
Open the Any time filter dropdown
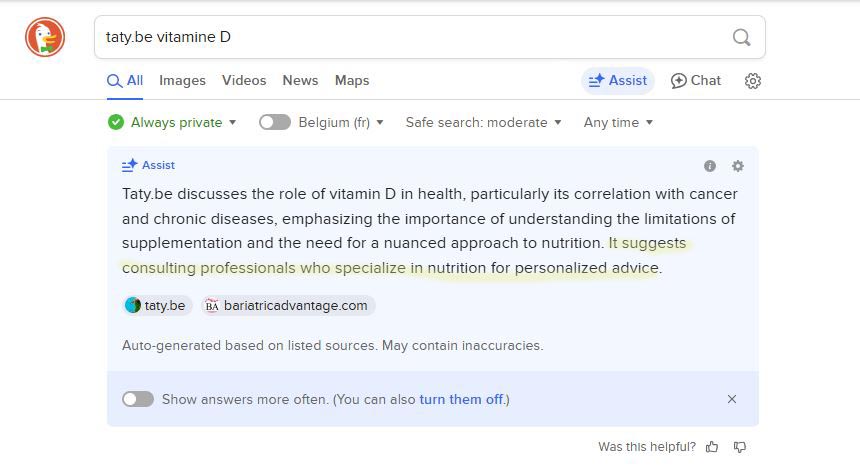pyautogui.click(x=618, y=122)
